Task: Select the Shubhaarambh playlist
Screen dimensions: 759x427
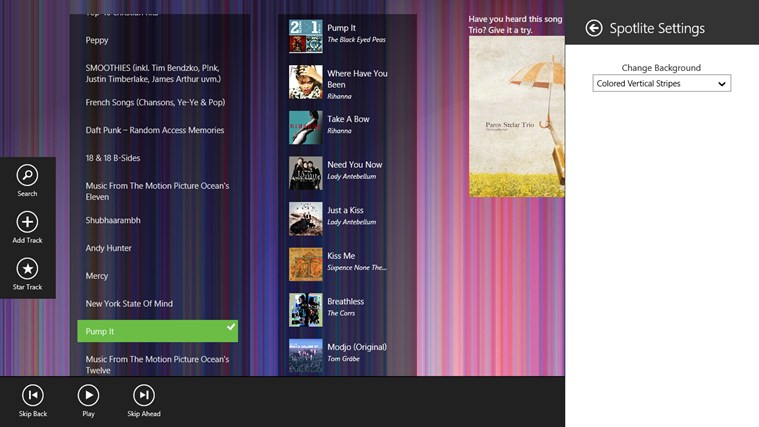Action: 113,220
